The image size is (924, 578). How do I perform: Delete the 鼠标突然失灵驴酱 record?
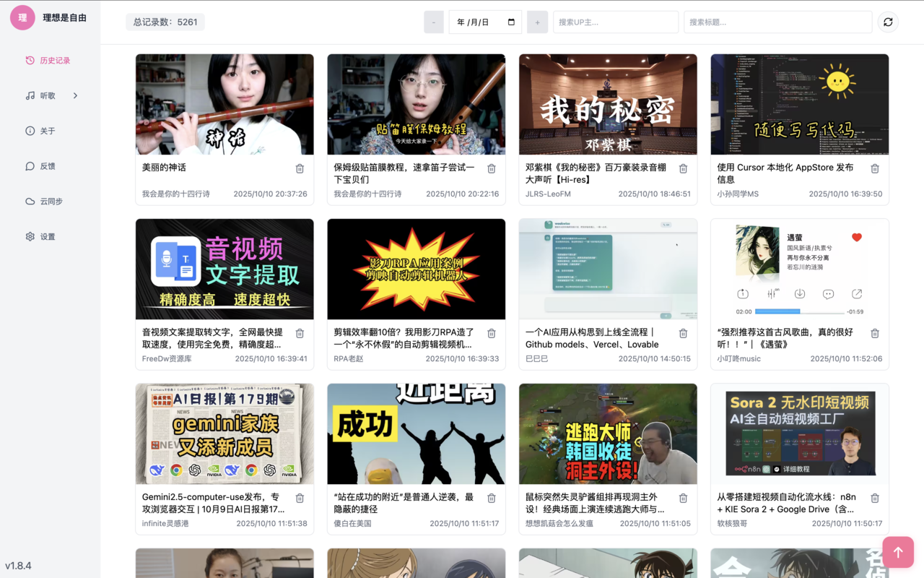683,498
